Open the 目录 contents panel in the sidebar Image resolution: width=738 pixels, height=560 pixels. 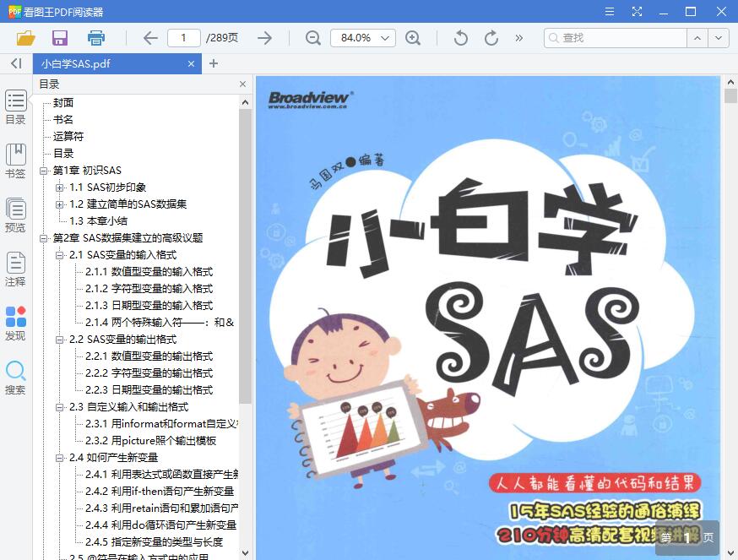(15, 107)
